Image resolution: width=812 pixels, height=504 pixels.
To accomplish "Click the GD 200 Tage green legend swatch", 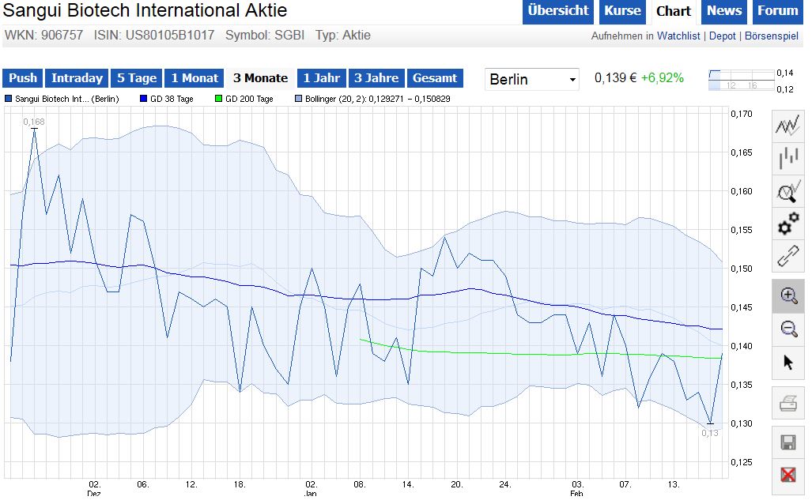I will pyautogui.click(x=218, y=100).
